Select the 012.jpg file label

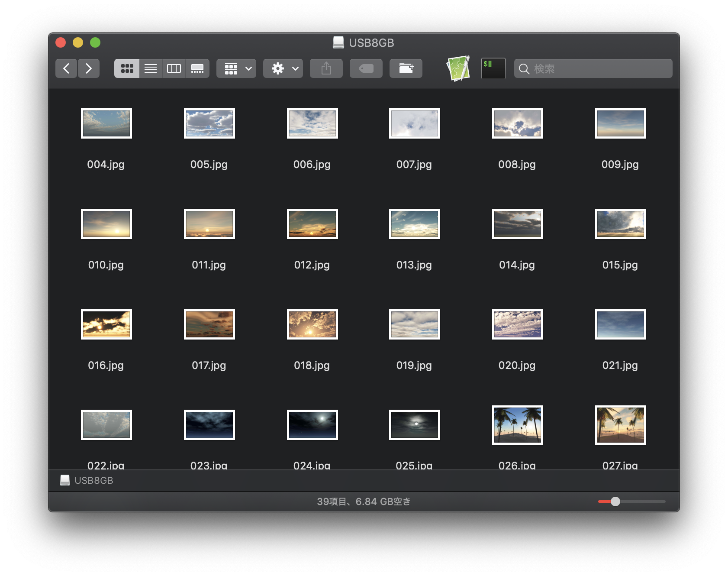(312, 265)
